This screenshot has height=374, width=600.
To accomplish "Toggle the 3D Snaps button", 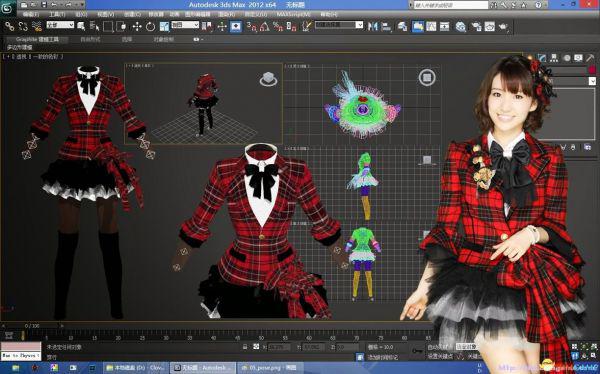I will click(x=251, y=26).
